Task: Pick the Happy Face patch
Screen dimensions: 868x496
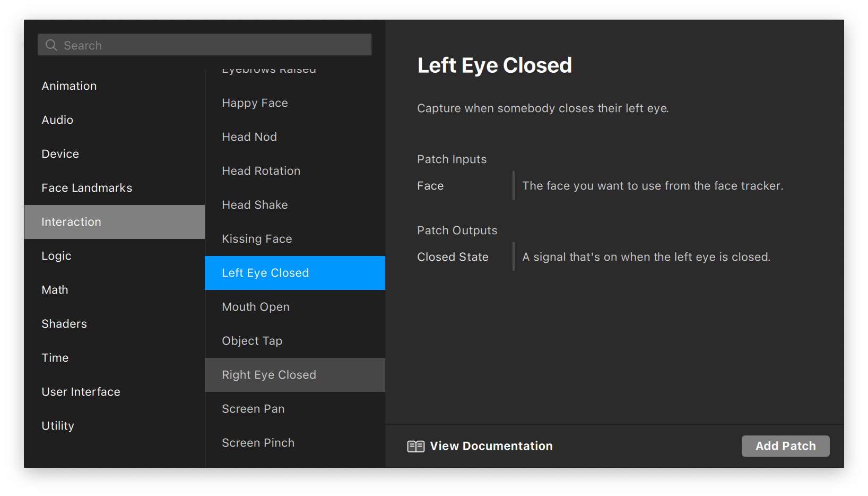Action: click(255, 103)
